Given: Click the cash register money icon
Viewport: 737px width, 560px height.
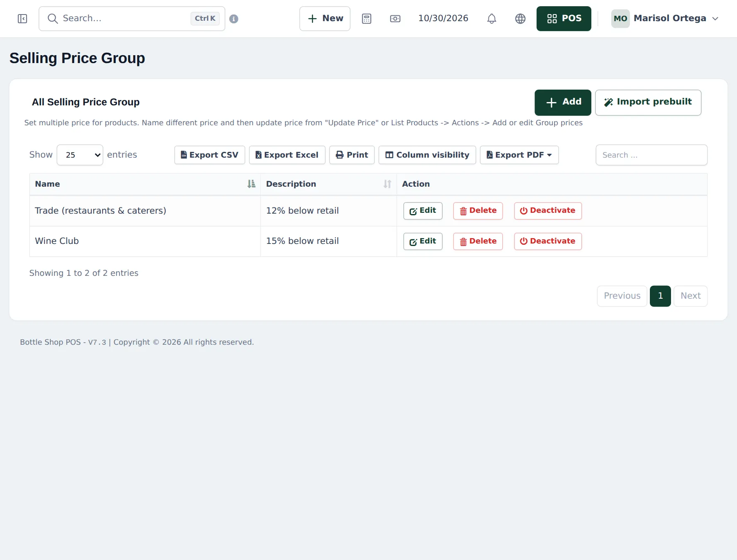Looking at the screenshot, I should point(395,19).
